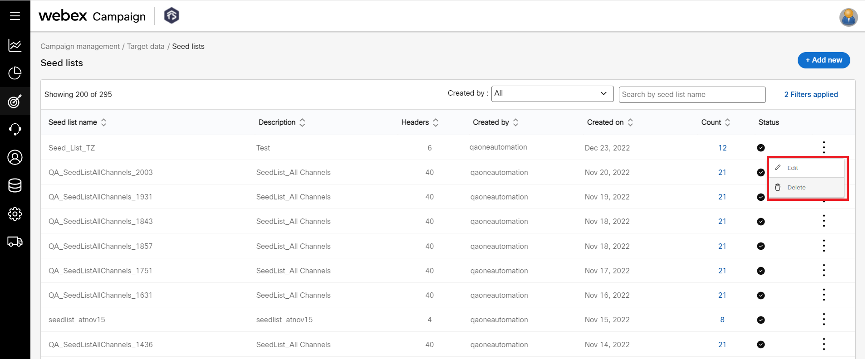Open three-dot menu for QA_SeedListAllChannels_1631
Image resolution: width=868 pixels, height=359 pixels.
tap(824, 295)
